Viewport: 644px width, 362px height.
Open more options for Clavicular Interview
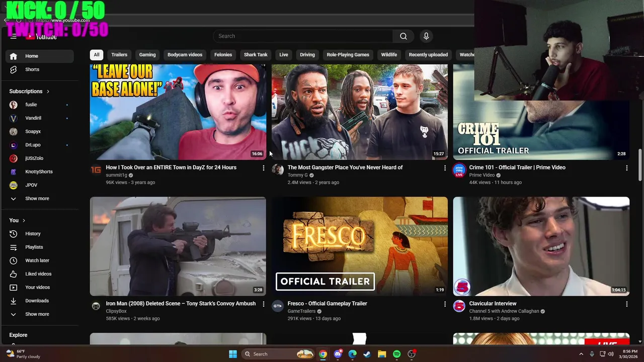coord(626,304)
